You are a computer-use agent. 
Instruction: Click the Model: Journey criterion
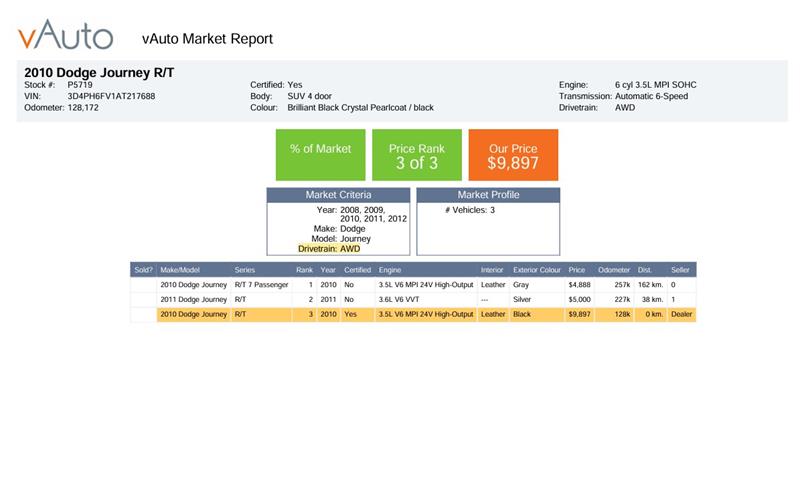(x=341, y=239)
